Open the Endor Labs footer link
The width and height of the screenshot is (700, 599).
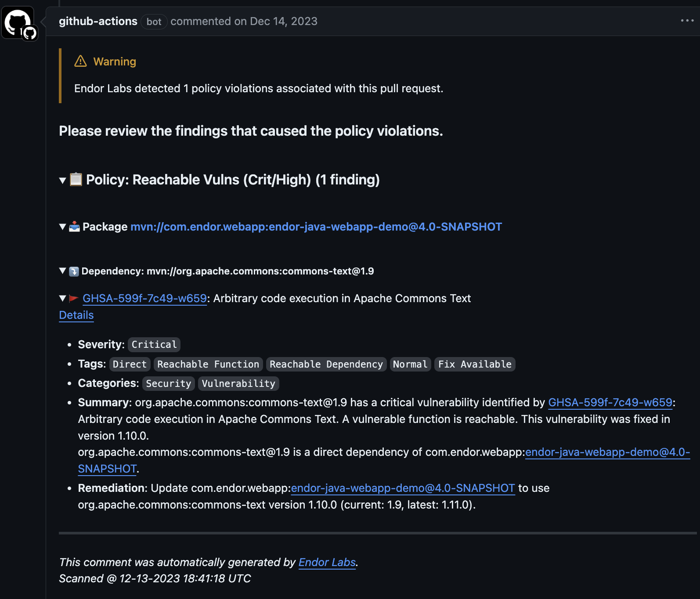tap(327, 562)
